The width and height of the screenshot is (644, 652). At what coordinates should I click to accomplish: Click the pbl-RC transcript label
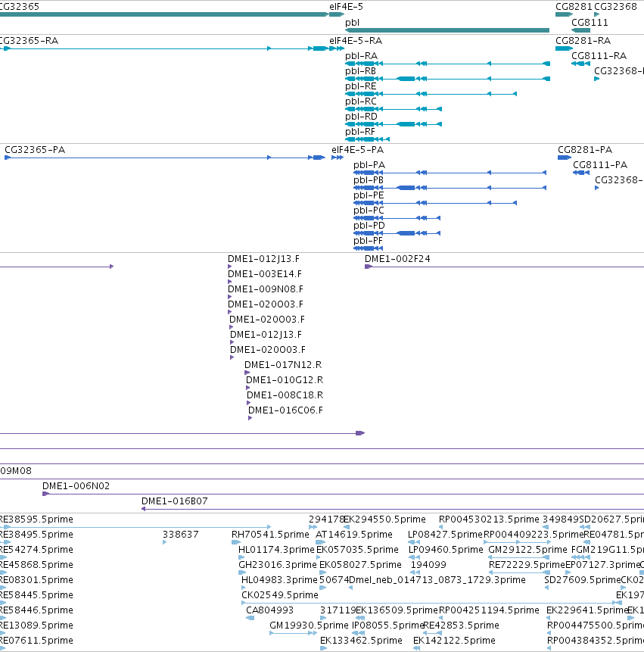click(361, 101)
